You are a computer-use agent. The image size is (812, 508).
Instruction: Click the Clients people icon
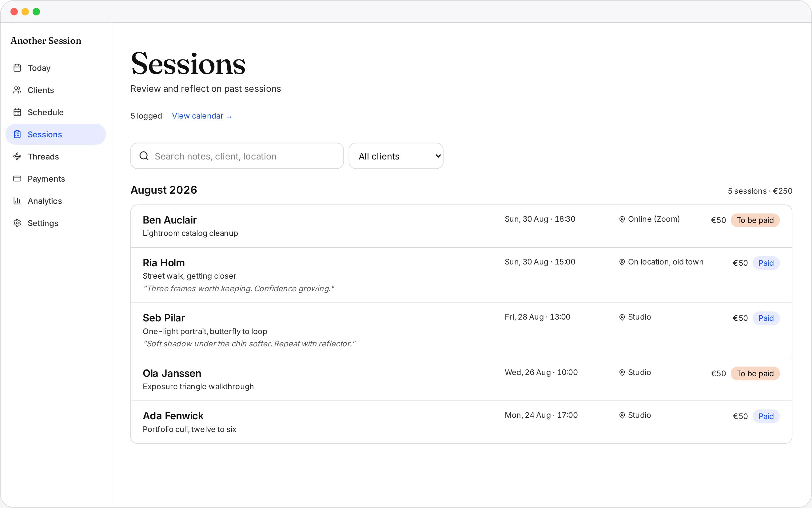coord(17,90)
